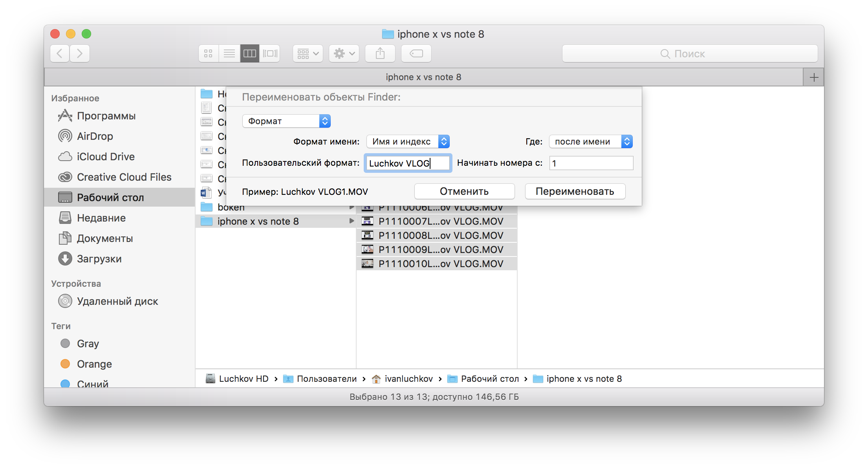Open the gear action menu
Image resolution: width=868 pixels, height=469 pixels.
click(x=344, y=53)
